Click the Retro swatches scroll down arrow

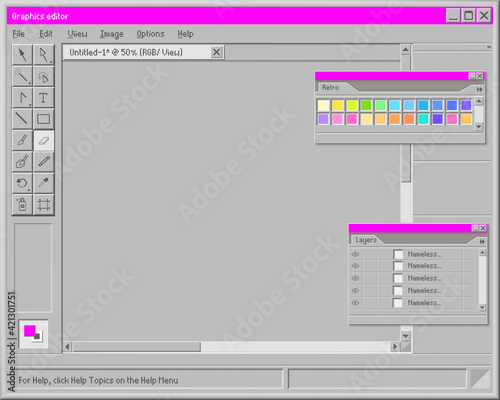pyautogui.click(x=479, y=127)
